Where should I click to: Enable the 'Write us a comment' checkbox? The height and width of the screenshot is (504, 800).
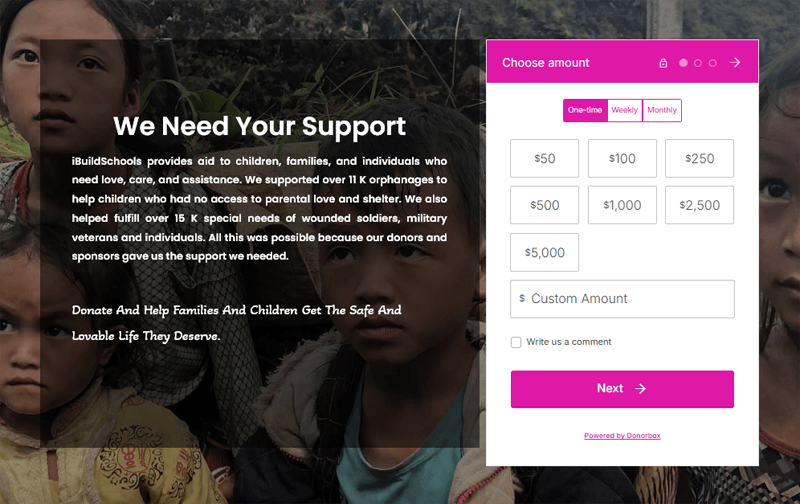pos(516,342)
